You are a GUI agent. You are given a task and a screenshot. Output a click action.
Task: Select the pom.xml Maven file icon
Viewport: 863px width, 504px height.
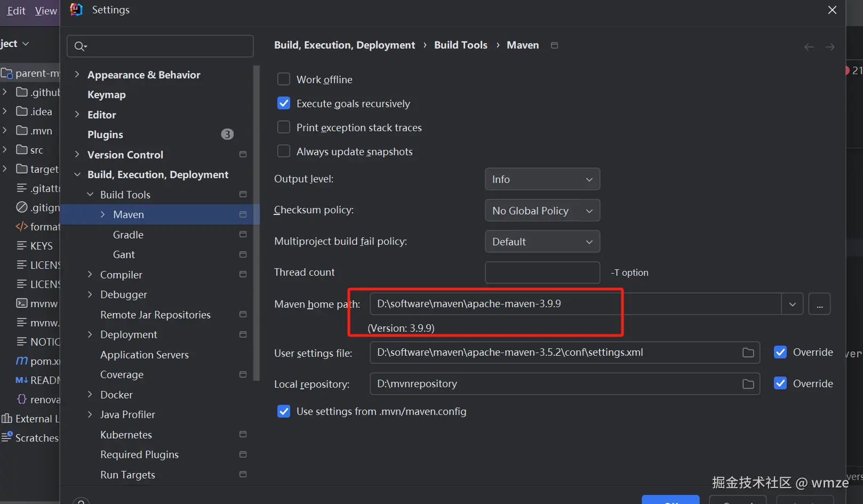point(22,361)
